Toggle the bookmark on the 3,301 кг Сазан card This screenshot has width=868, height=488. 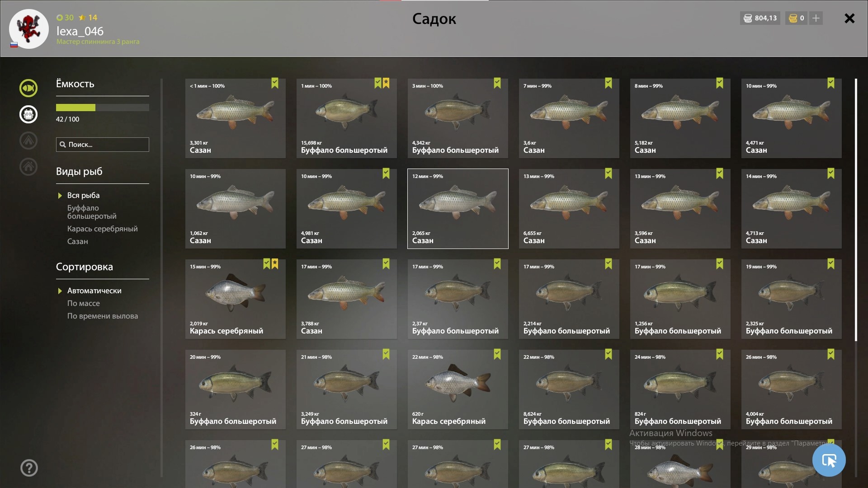[x=275, y=83]
